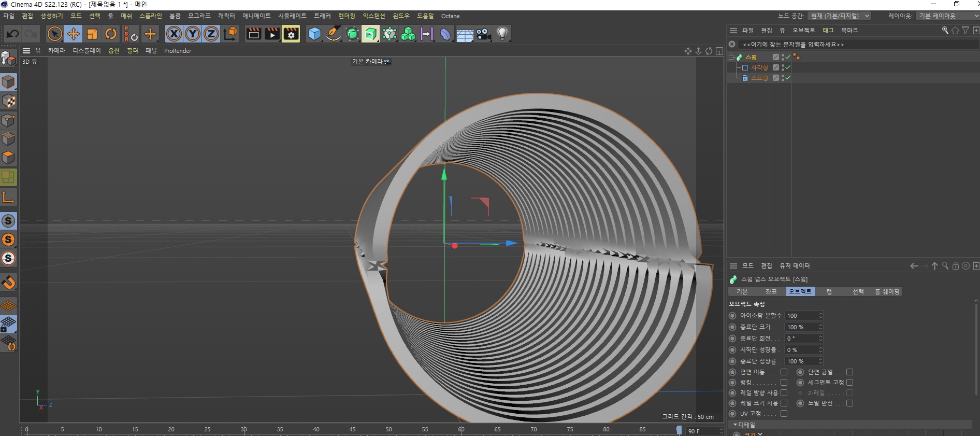This screenshot has width=980, height=436.
Task: Enable the 뱅킹 checkbox
Action: pos(784,383)
